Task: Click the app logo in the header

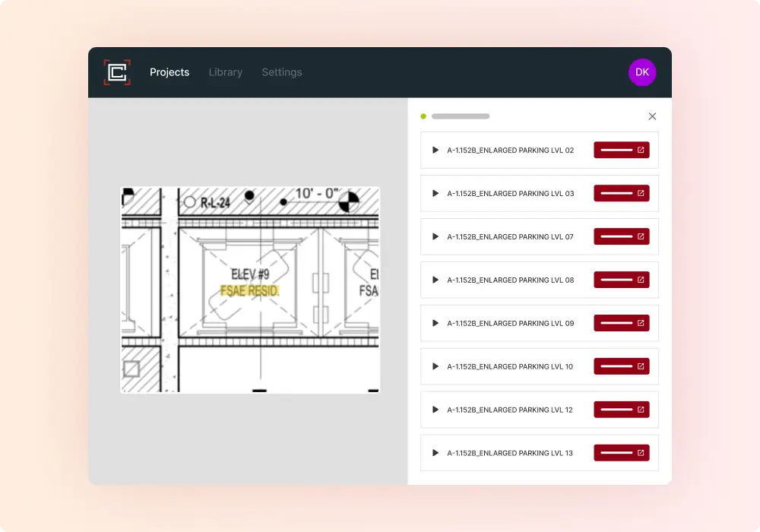Action: (x=117, y=72)
